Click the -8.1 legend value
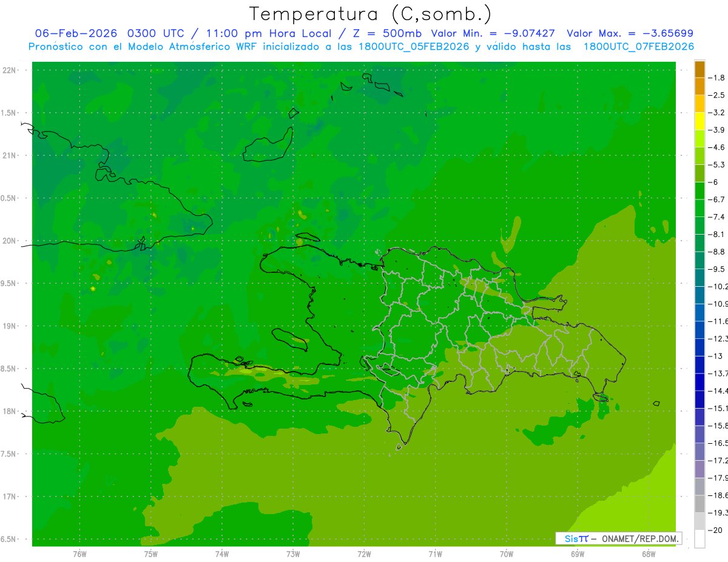Screen dimensions: 728x562 pos(717,234)
